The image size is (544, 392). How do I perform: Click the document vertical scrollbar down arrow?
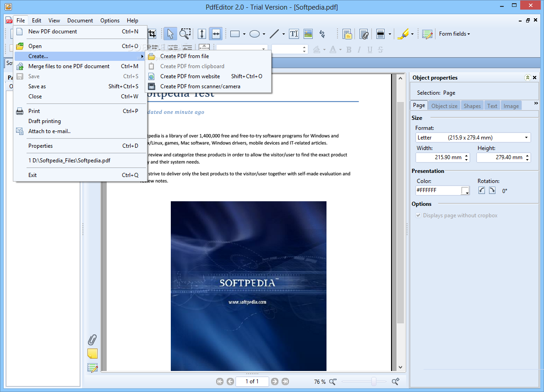(400, 367)
